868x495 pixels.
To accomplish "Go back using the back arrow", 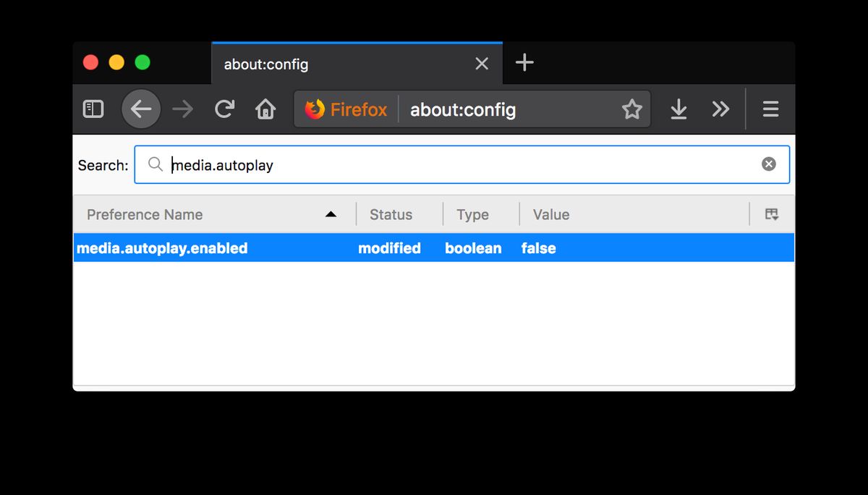I will [x=141, y=109].
